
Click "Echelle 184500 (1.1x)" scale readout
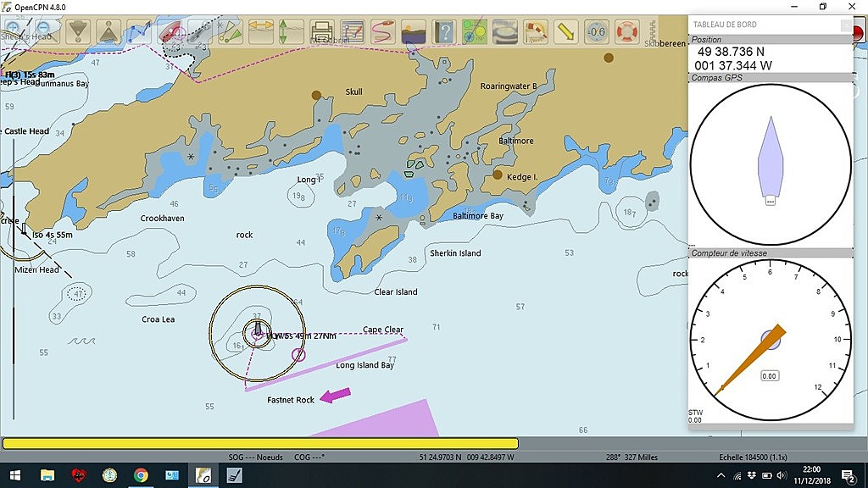pos(753,457)
